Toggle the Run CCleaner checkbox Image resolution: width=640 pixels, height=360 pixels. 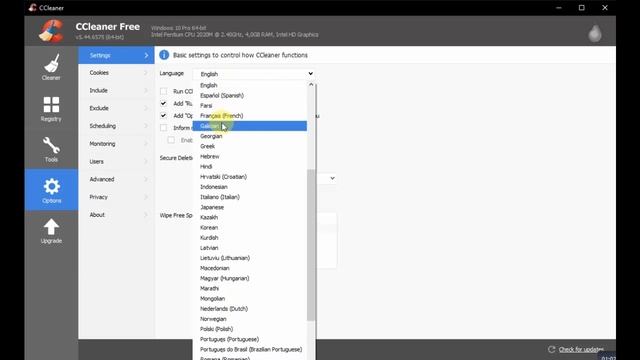click(x=163, y=91)
